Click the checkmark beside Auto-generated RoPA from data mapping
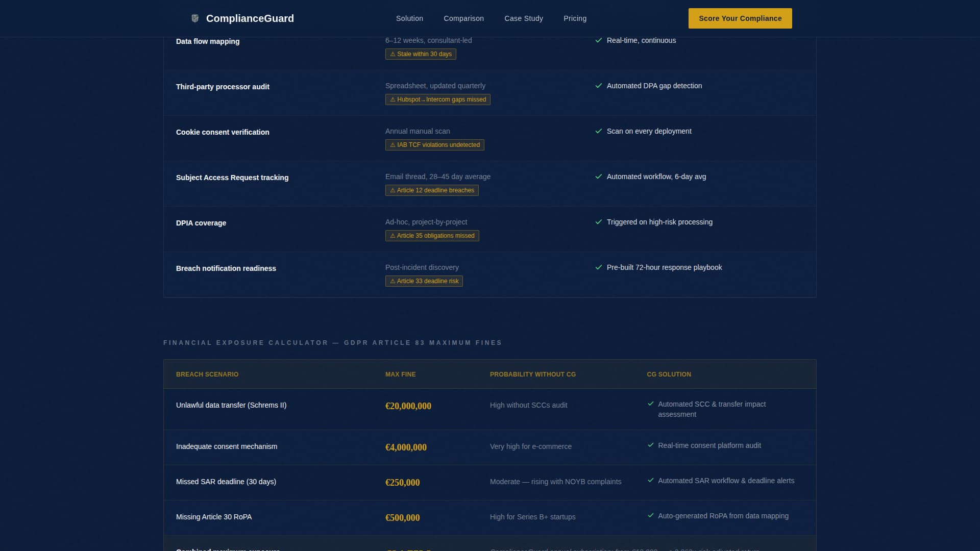Image resolution: width=980 pixels, height=551 pixels. 651,516
